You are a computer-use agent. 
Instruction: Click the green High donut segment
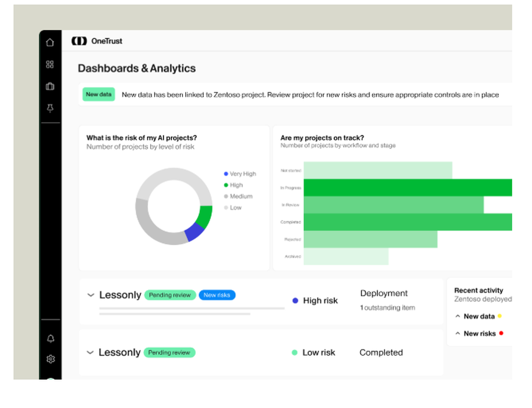click(205, 216)
